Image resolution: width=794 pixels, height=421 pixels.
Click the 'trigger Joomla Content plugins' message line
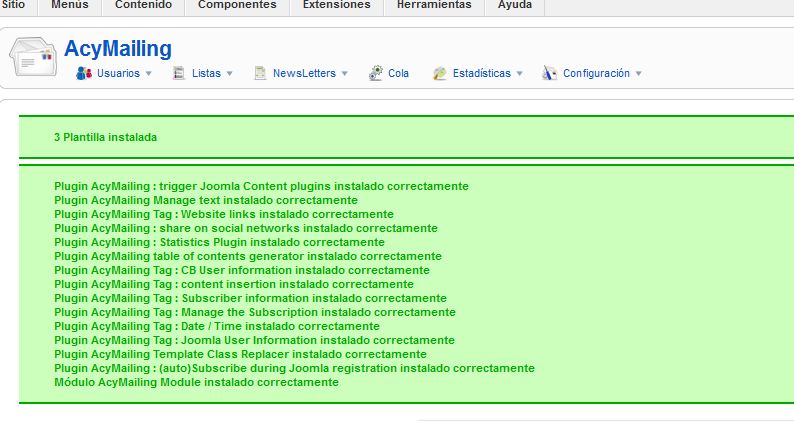point(261,186)
